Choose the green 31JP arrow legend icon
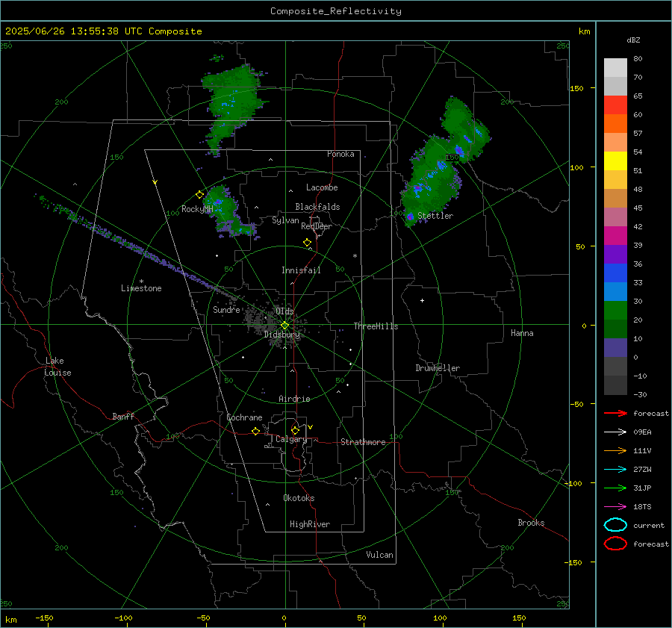672x628 pixels. (615, 488)
